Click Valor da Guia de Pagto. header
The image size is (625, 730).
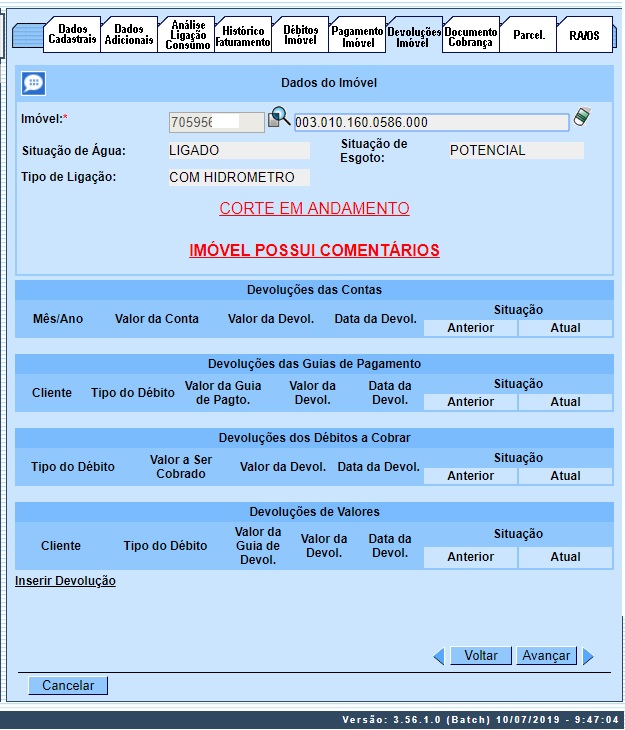click(x=223, y=392)
